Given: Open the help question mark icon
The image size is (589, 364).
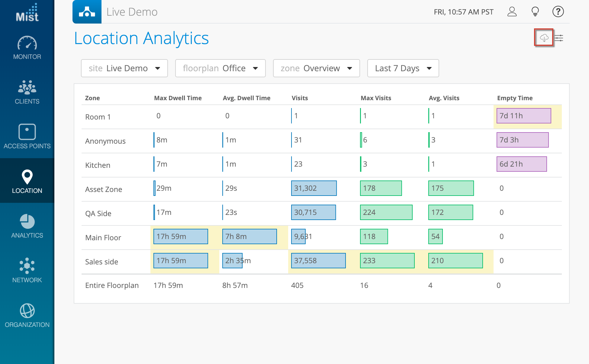Looking at the screenshot, I should point(558,12).
